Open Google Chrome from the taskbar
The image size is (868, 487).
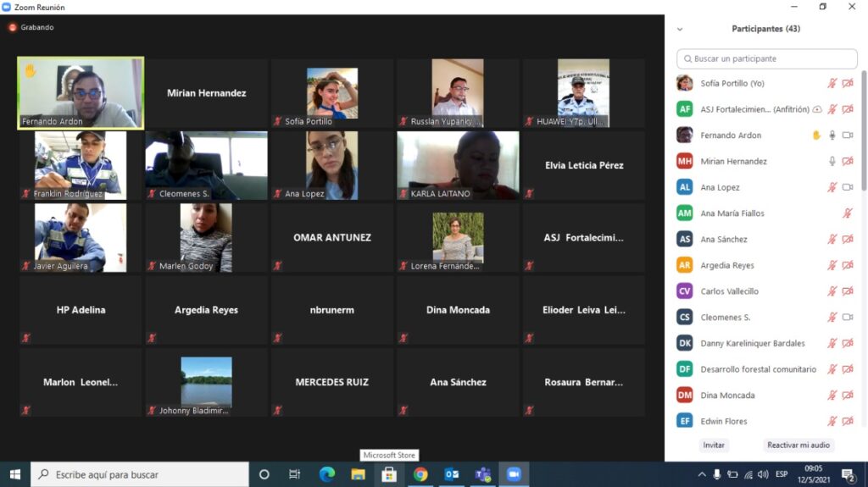click(420, 474)
